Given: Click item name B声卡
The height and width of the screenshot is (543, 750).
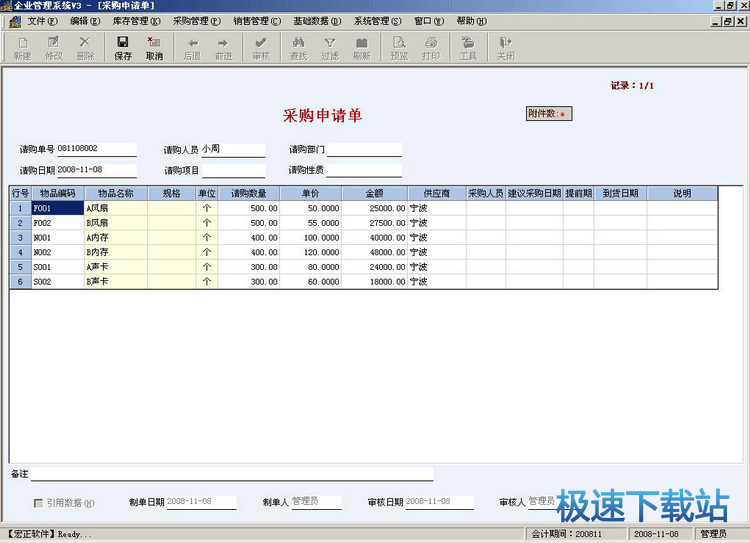Looking at the screenshot, I should click(x=116, y=282).
